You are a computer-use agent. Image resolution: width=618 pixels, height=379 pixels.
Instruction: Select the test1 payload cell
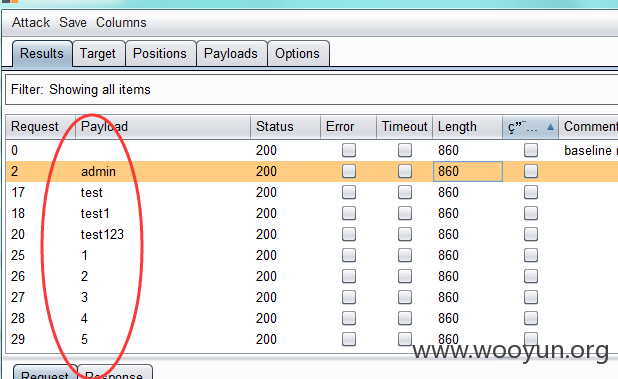tap(163, 213)
